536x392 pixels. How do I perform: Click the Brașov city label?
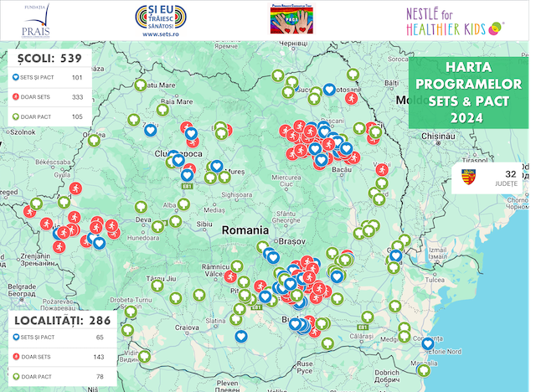click(x=292, y=241)
